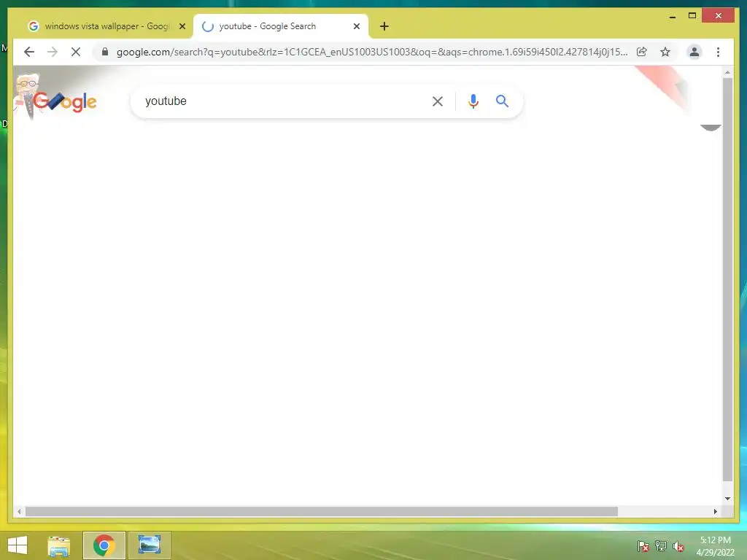This screenshot has width=747, height=560.
Task: Open File Explorer from the taskbar
Action: [59, 545]
